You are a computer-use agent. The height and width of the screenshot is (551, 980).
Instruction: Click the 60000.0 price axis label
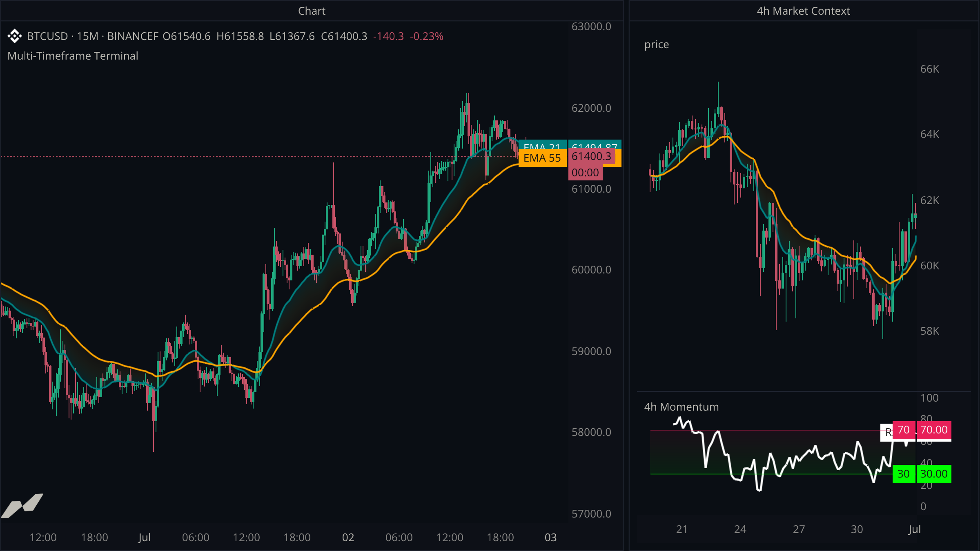click(591, 270)
